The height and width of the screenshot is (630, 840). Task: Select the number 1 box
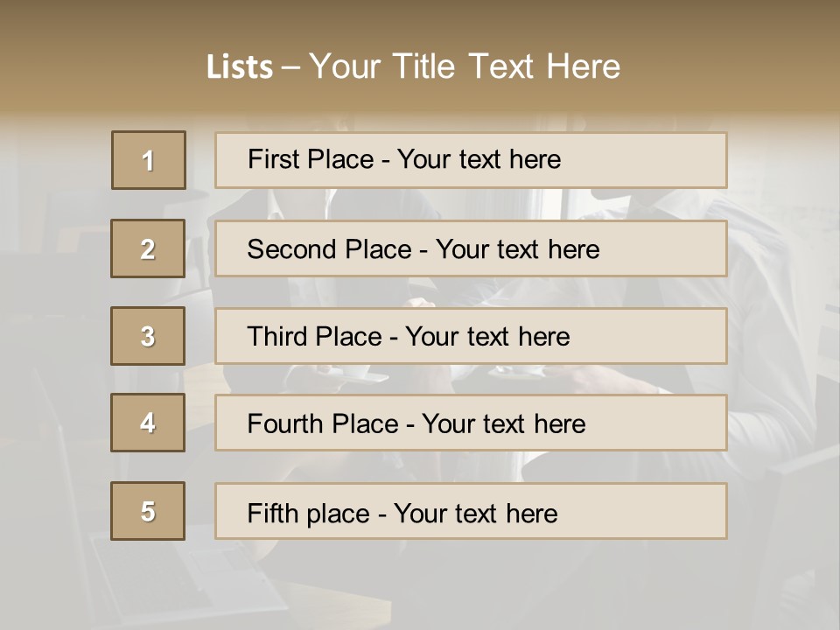tap(148, 160)
